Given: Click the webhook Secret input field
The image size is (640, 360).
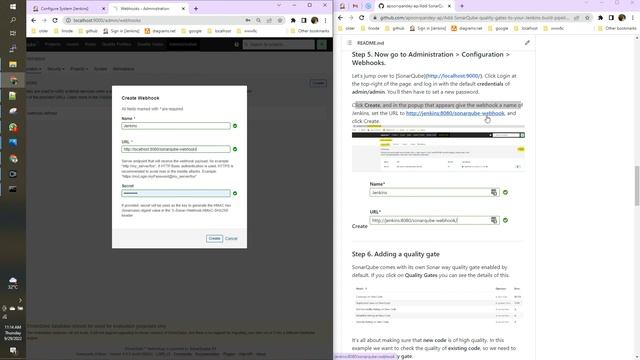Looking at the screenshot, I should click(x=176, y=193).
